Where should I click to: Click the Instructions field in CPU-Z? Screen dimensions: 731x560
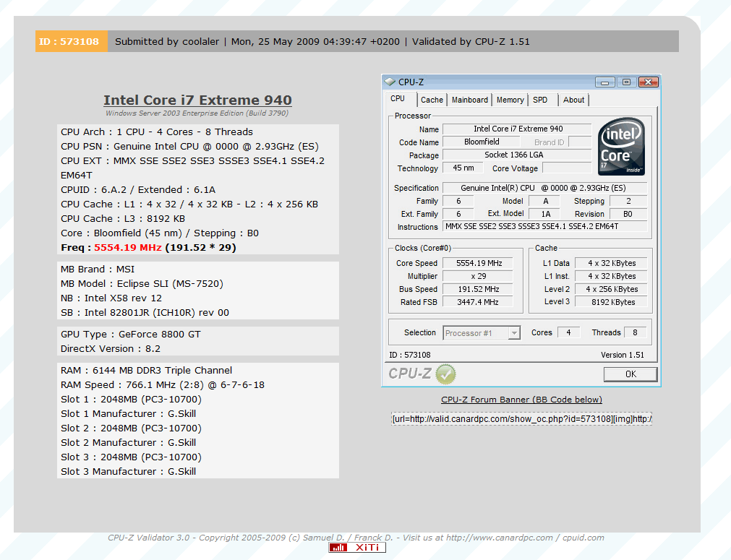pyautogui.click(x=545, y=226)
